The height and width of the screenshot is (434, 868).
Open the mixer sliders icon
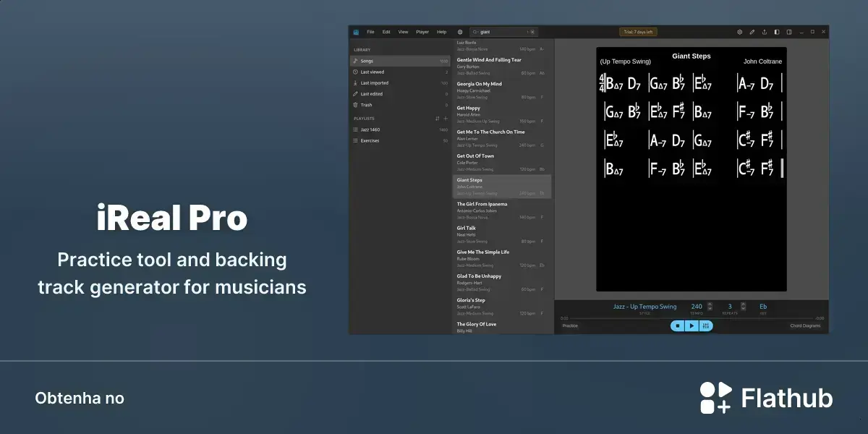[705, 326]
